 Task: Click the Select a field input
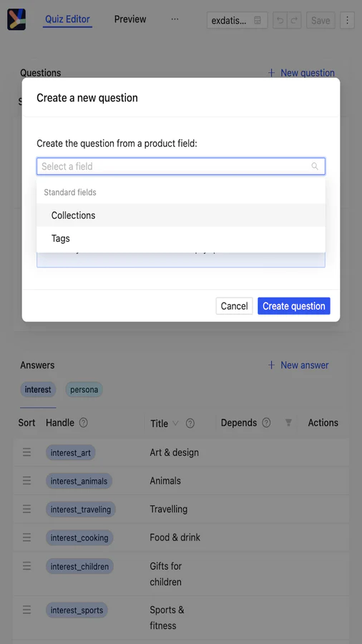click(x=181, y=166)
